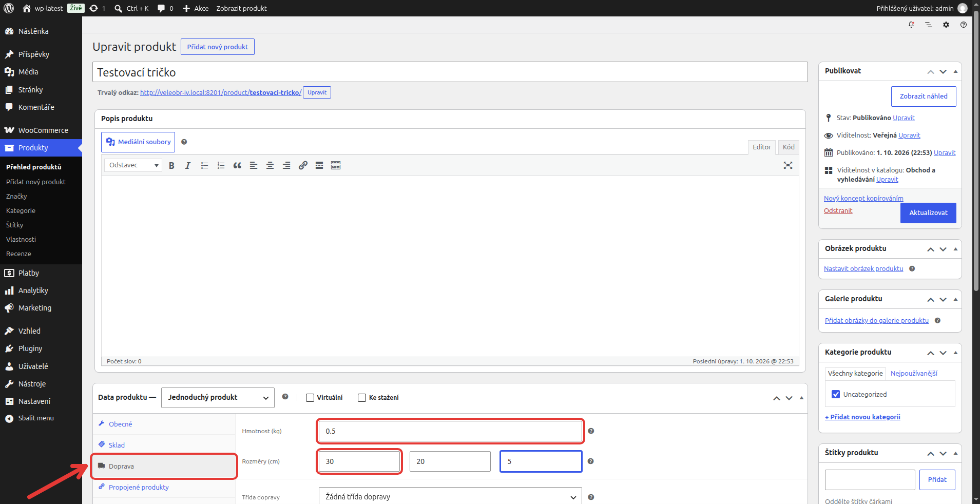
Task: Uncheck the Uncategorized category
Action: (836, 394)
